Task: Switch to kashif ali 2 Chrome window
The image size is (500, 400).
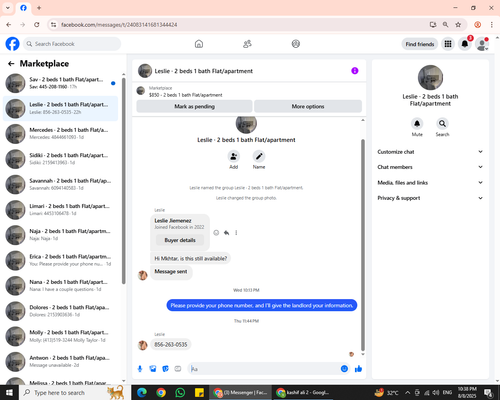Action: [304, 393]
